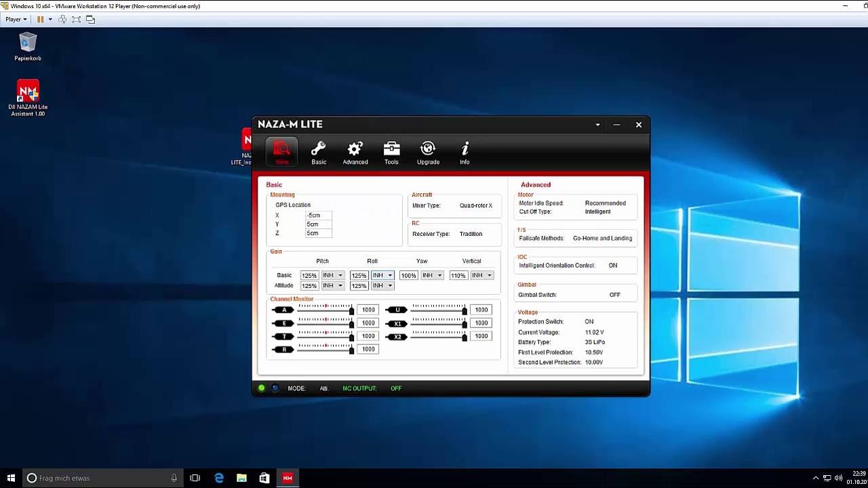
Task: Click the channel X2 value box
Action: click(481, 336)
